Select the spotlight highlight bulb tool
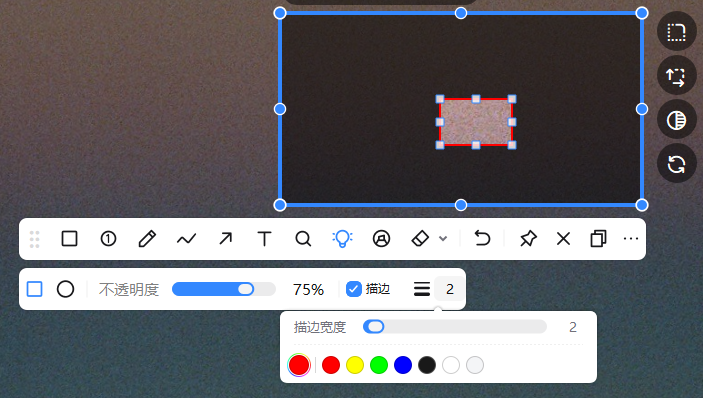Image resolution: width=703 pixels, height=398 pixels. (x=343, y=239)
